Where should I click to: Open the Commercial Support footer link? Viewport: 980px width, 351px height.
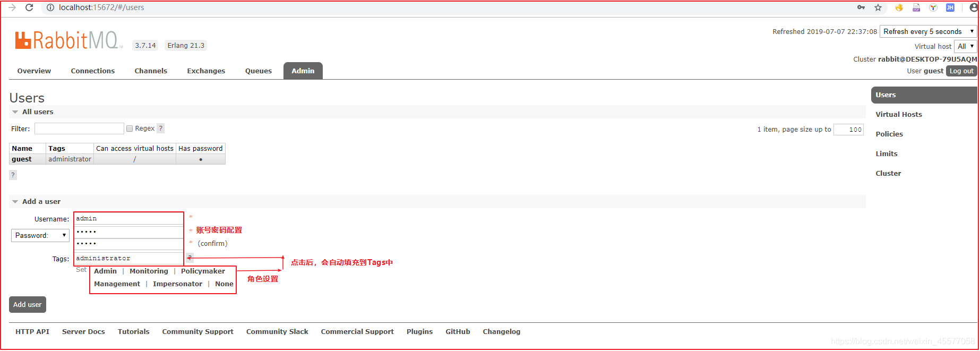tap(357, 331)
